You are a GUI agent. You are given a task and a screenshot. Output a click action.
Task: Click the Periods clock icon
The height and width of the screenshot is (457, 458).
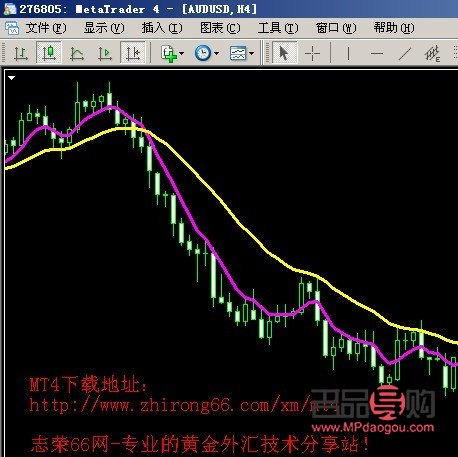[x=203, y=53]
